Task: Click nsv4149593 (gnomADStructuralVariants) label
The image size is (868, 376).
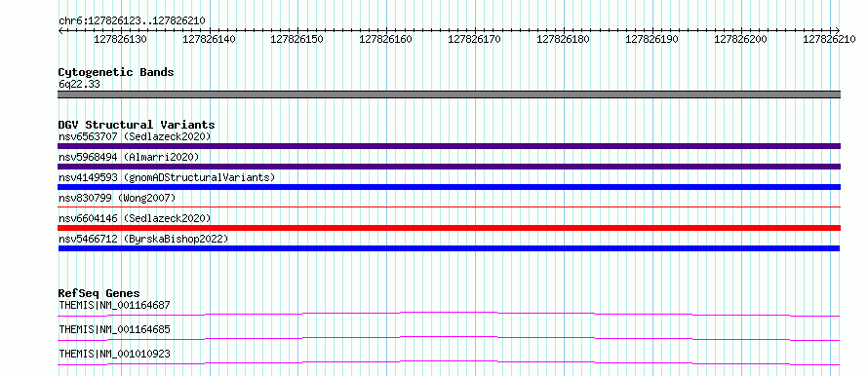Action: tap(167, 177)
